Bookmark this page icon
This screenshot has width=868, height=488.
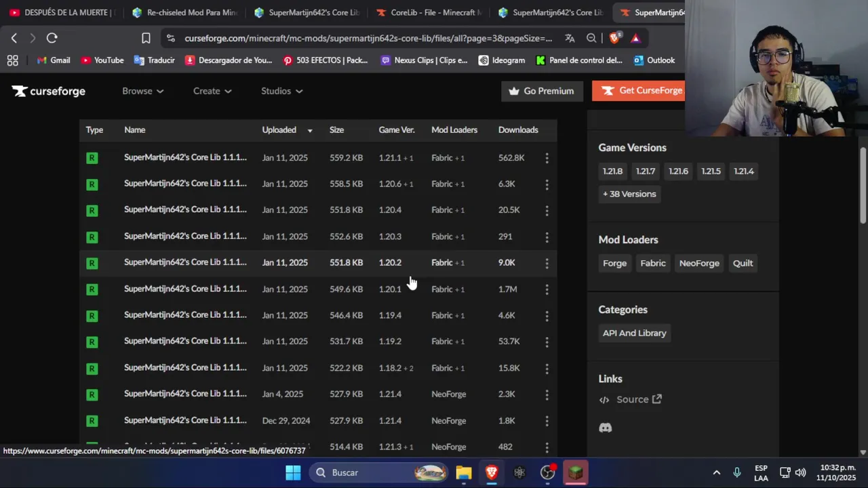point(146,38)
